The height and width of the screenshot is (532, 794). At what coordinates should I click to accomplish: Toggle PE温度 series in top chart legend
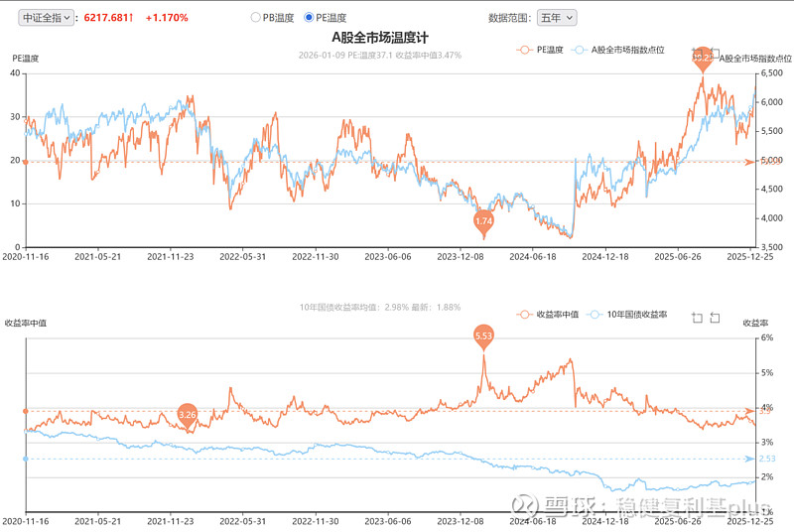tap(540, 50)
